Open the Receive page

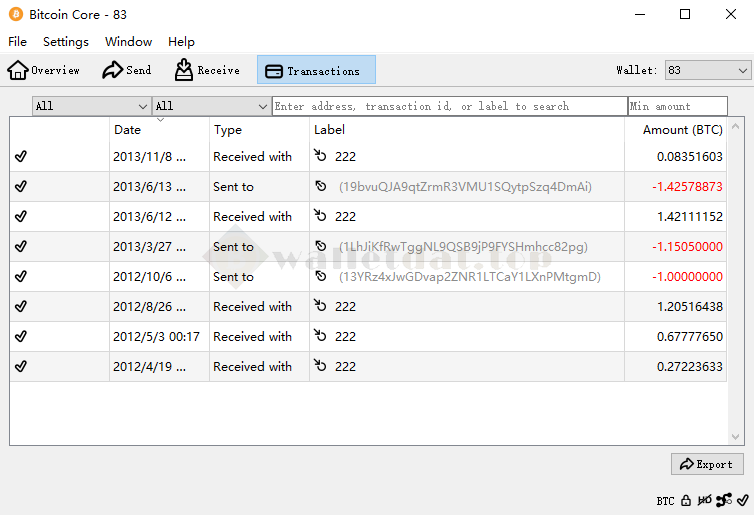click(x=207, y=70)
